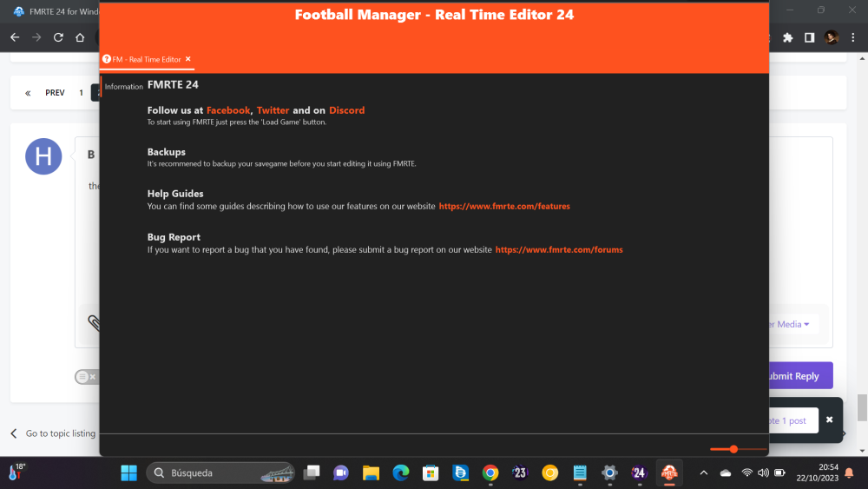This screenshot has width=868, height=489.
Task: Close the FM - Real Time Editor tab
Action: 188,59
